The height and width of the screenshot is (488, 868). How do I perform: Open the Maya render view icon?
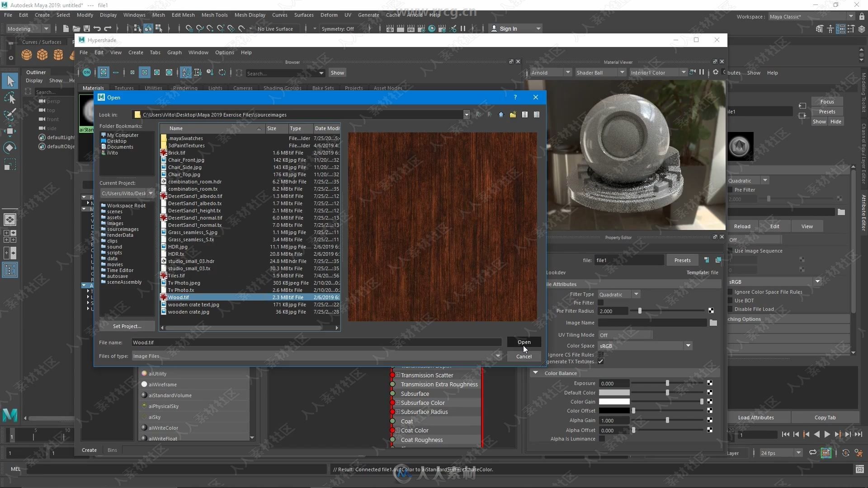click(390, 28)
